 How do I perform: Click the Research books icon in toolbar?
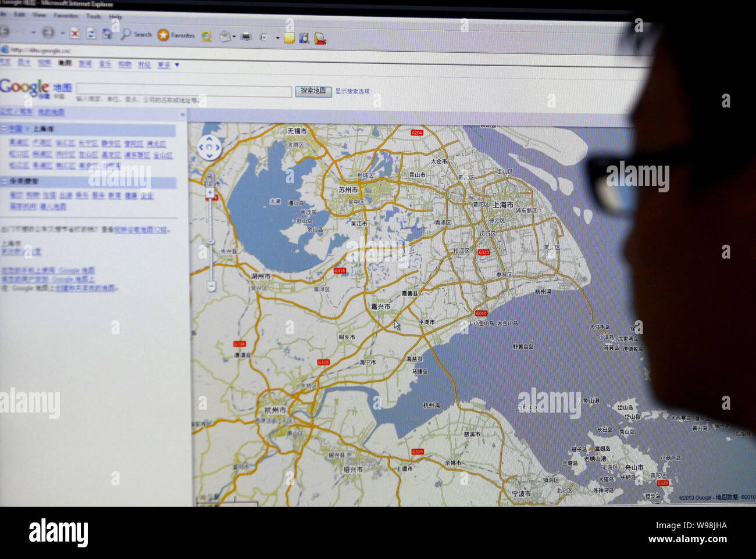[304, 38]
